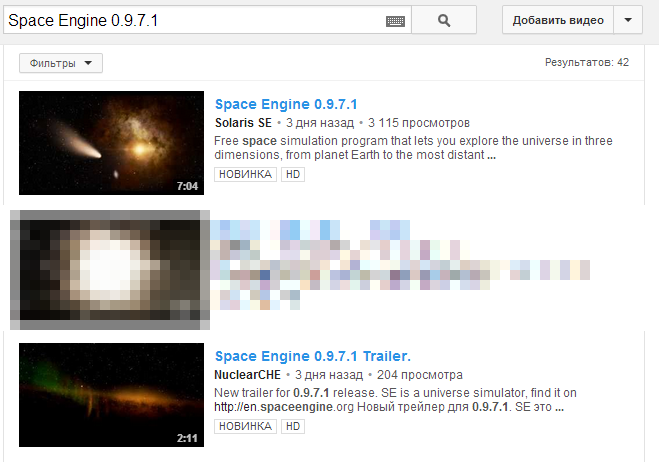Click the 3 115 просмотров view count
This screenshot has width=659, height=462.
[419, 123]
